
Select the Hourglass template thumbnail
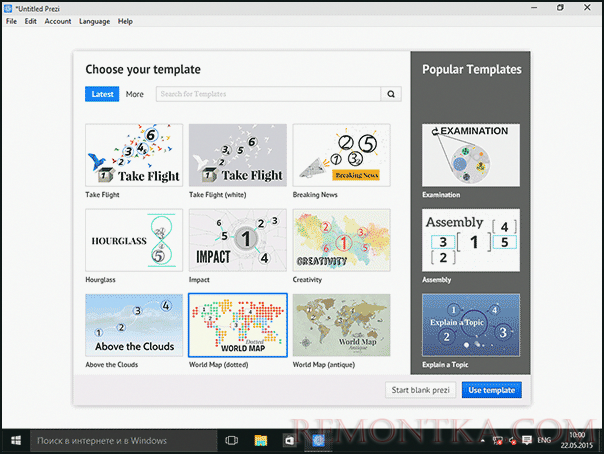coord(134,240)
